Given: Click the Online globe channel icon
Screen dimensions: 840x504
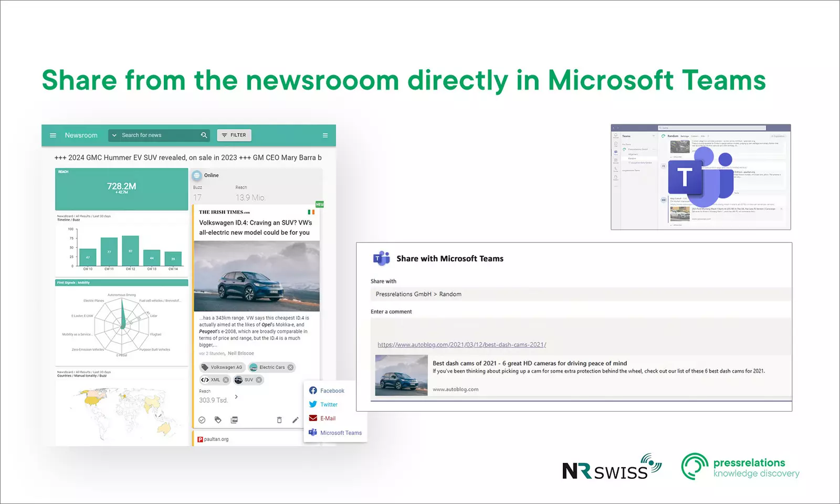Looking at the screenshot, I should coord(197,175).
